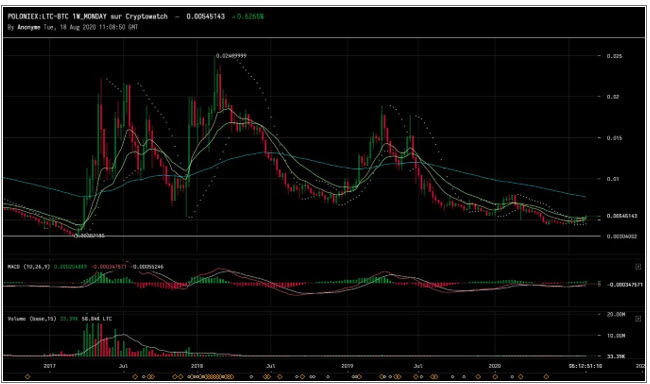Click the red MACD signal value readout
The image size is (650, 384).
(109, 267)
